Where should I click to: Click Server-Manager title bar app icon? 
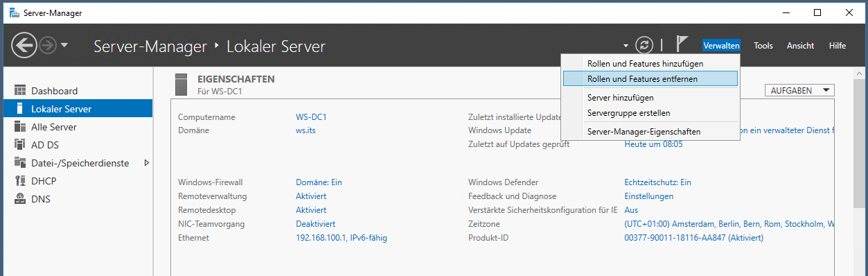(14, 12)
